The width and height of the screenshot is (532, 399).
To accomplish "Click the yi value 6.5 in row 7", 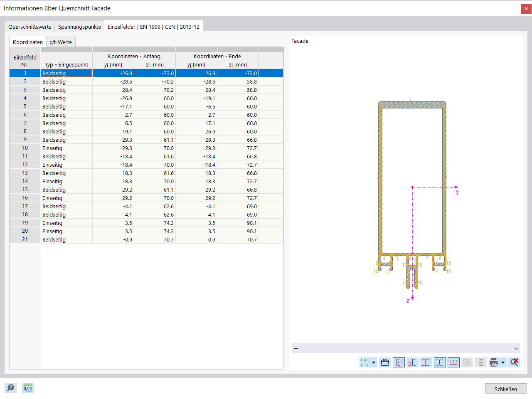I will (x=113, y=123).
